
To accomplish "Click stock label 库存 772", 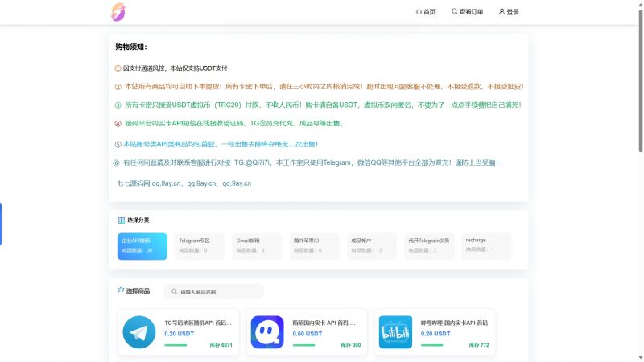I will [479, 345].
